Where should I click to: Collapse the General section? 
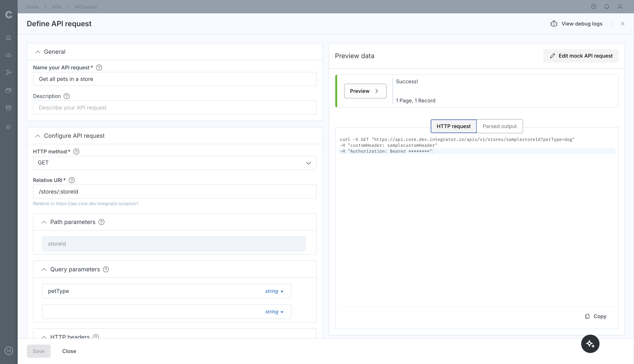click(38, 52)
